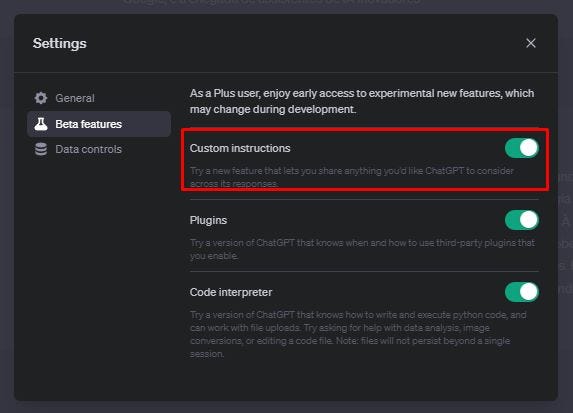Viewport: 573px width, 413px height.
Task: Click the database icon for Data controls
Action: (41, 149)
